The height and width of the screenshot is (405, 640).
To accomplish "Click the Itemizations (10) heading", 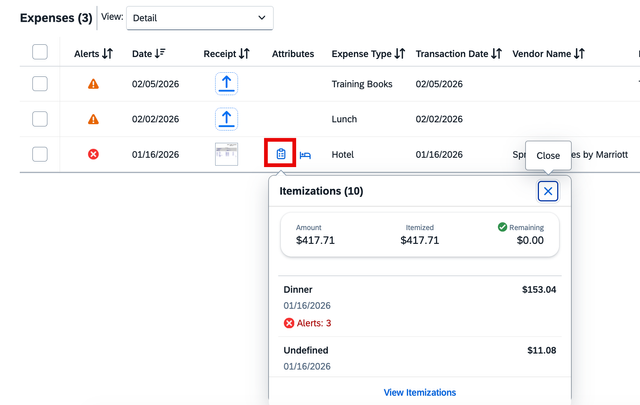I will click(x=321, y=191).
